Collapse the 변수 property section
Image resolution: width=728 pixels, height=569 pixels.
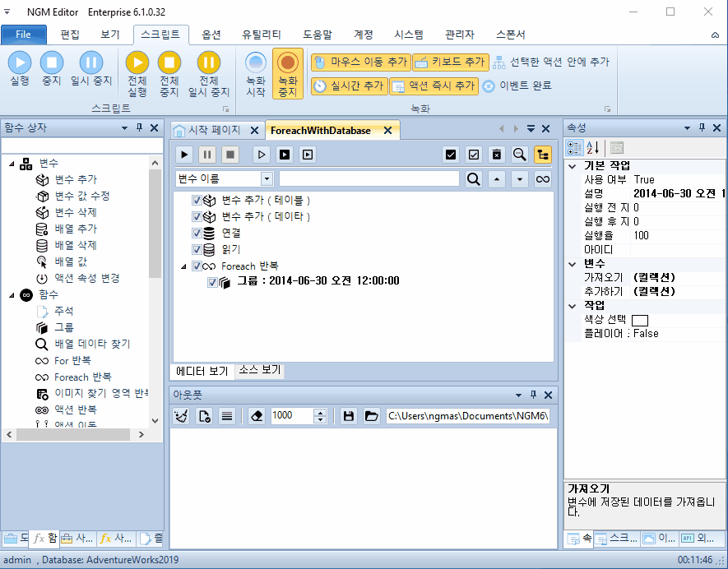[x=573, y=264]
